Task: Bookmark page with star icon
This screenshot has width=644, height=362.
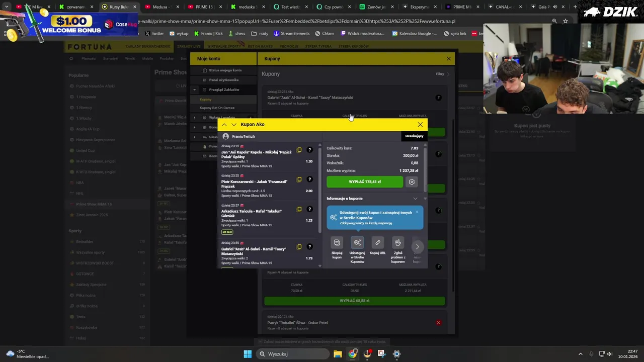Action: [x=566, y=21]
